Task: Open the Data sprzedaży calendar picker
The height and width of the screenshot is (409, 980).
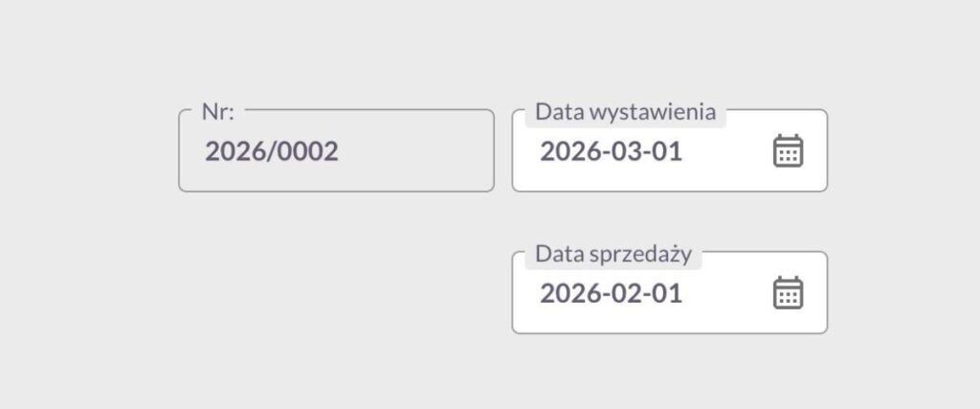Action: pos(788,293)
